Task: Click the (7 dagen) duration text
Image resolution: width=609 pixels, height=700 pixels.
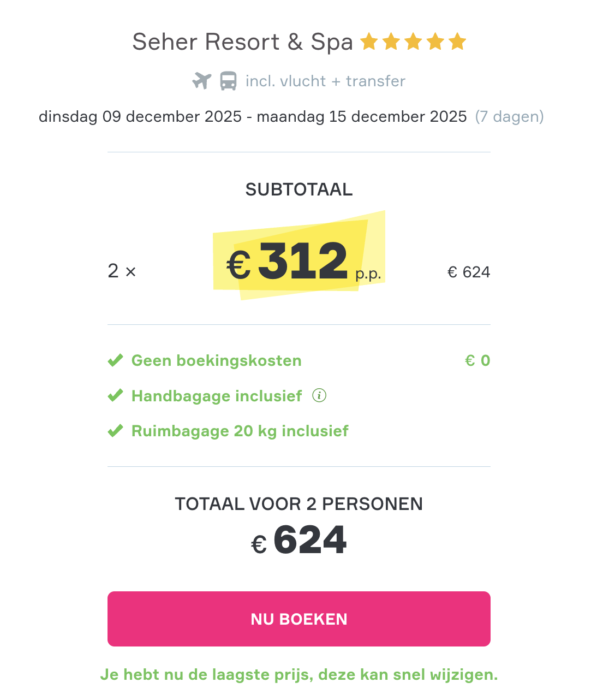Action: coord(509,116)
